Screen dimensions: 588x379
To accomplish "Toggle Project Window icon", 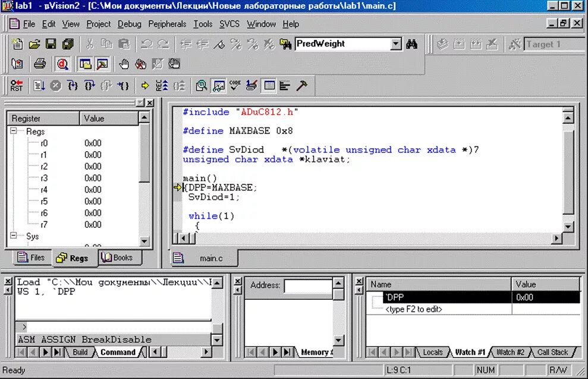I will (x=86, y=64).
